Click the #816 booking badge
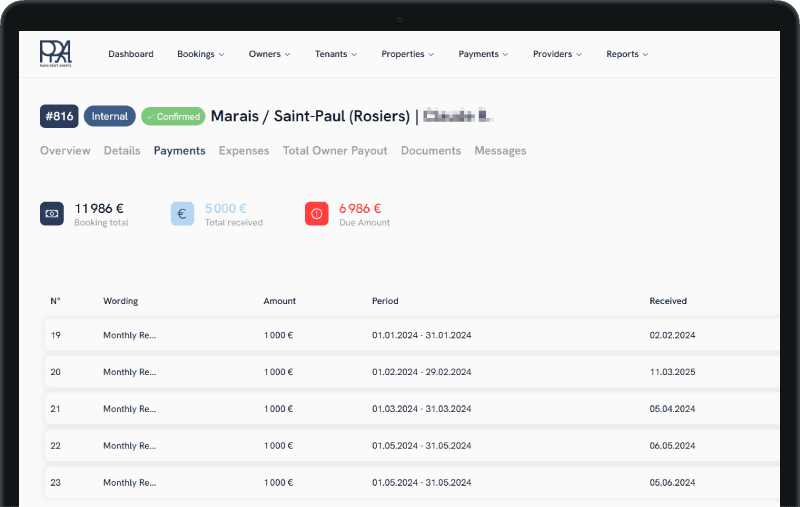This screenshot has height=507, width=800. [x=59, y=116]
